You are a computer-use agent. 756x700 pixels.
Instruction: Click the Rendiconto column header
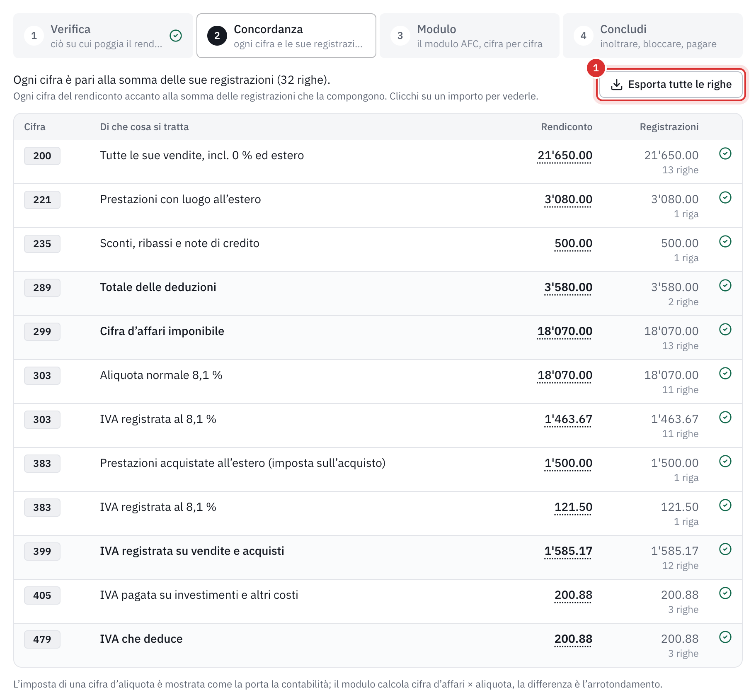pos(567,127)
